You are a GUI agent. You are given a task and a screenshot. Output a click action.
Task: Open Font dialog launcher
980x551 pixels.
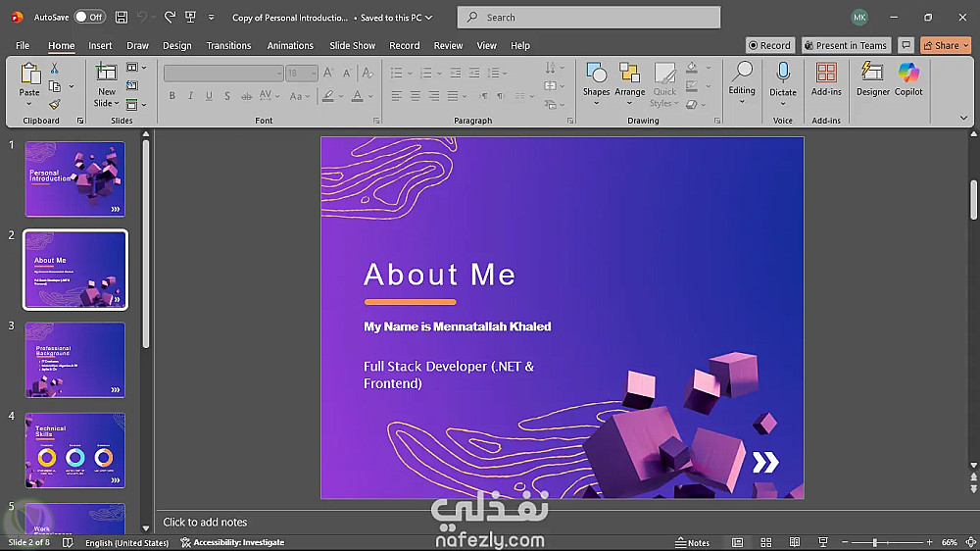[x=376, y=120]
